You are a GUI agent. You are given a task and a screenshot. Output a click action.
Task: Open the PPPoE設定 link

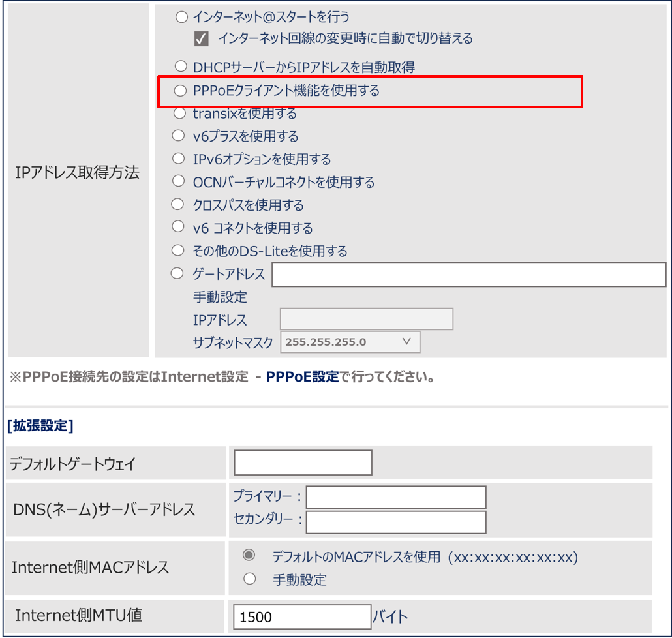coord(302,377)
